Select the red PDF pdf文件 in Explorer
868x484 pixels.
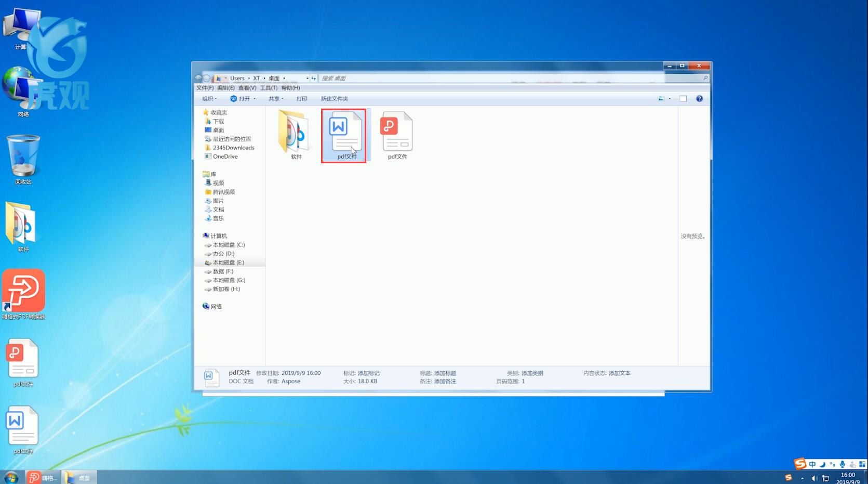pos(397,135)
